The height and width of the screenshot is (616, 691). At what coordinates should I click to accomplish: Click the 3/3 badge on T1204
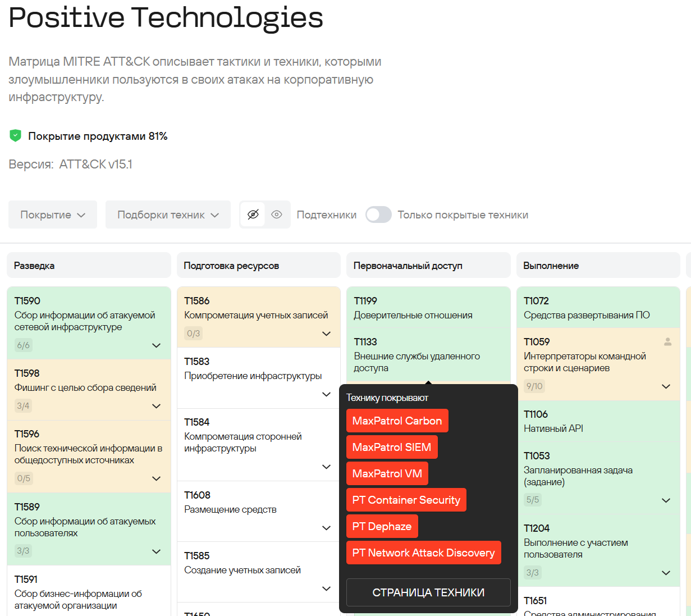(533, 573)
